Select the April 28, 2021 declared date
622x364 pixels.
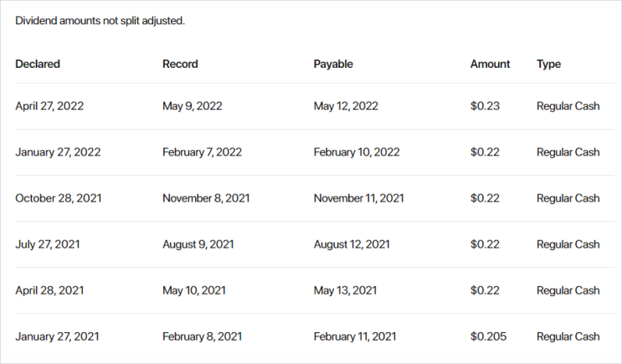click(49, 290)
